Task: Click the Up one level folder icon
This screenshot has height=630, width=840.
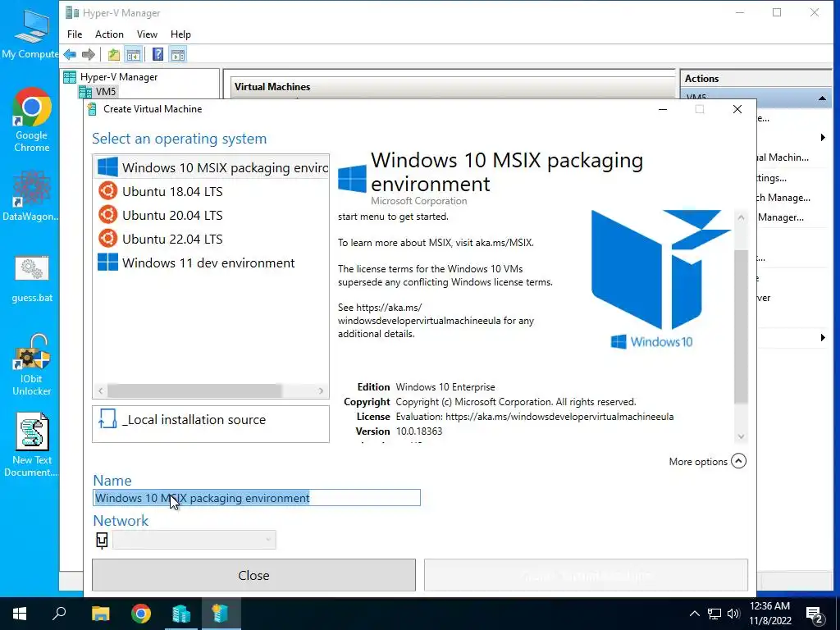Action: [113, 54]
